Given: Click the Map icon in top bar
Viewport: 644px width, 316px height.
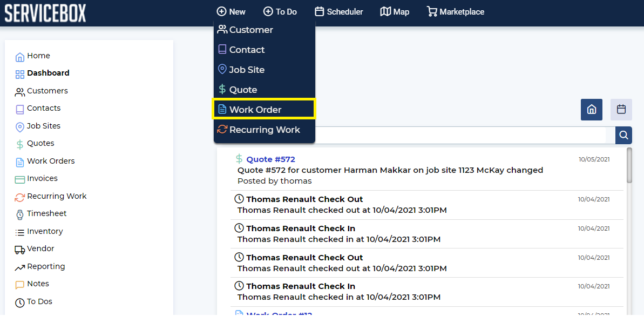Looking at the screenshot, I should pyautogui.click(x=385, y=11).
